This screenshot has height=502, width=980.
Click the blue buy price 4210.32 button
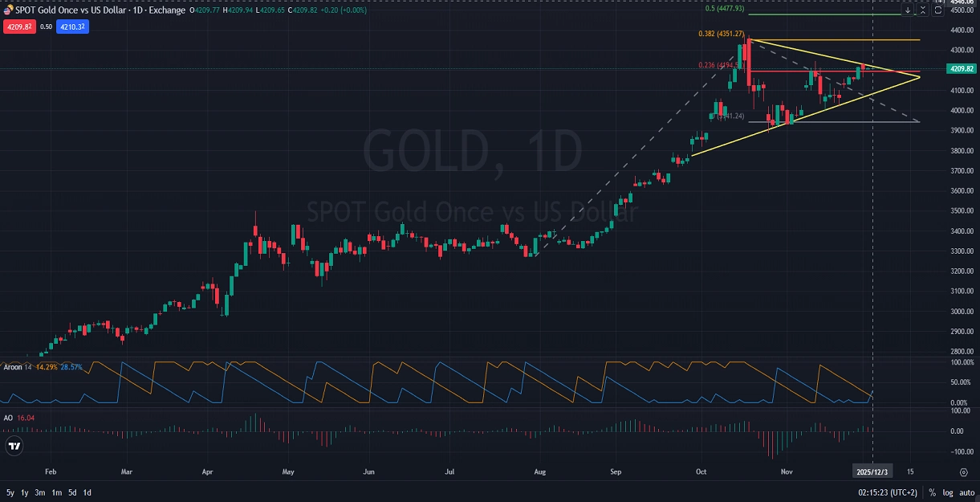pyautogui.click(x=73, y=27)
